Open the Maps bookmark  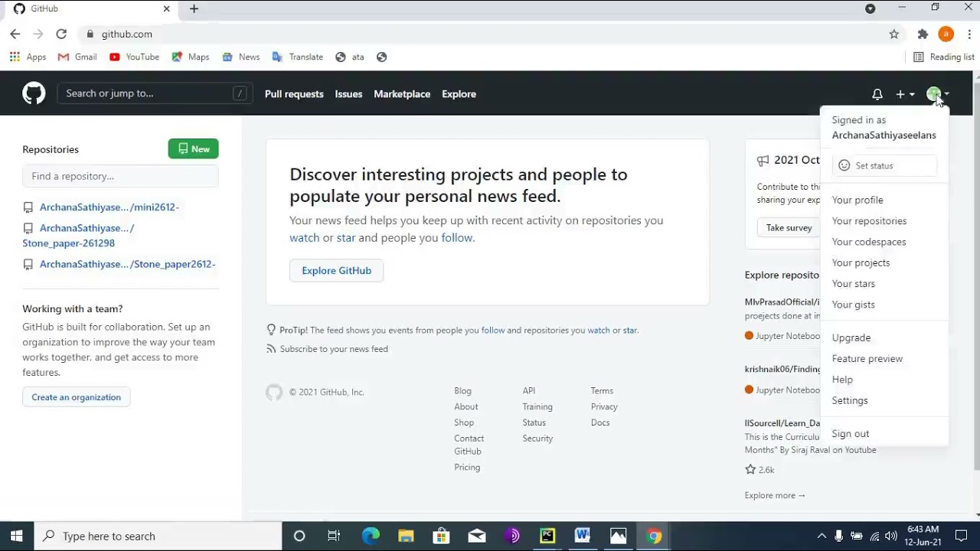coord(190,57)
